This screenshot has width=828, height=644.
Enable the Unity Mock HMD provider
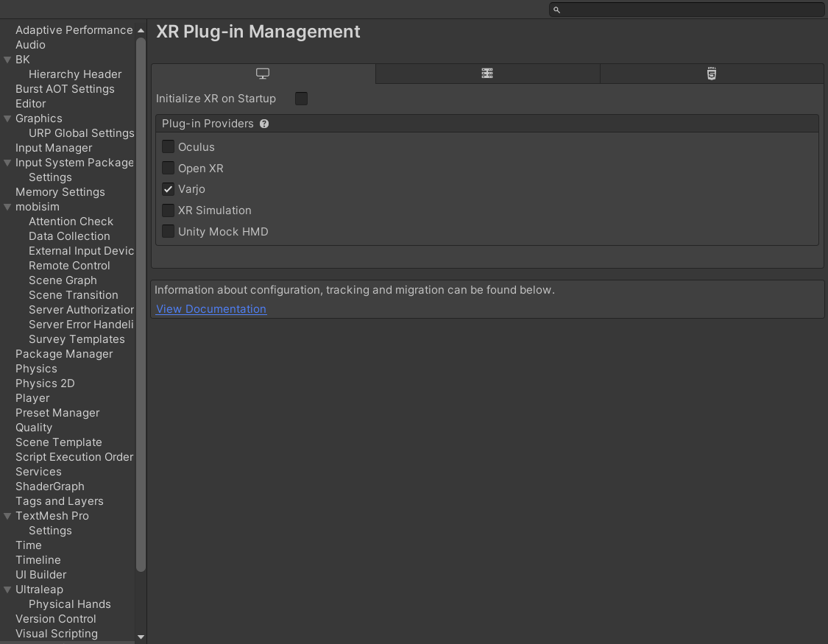tap(168, 231)
